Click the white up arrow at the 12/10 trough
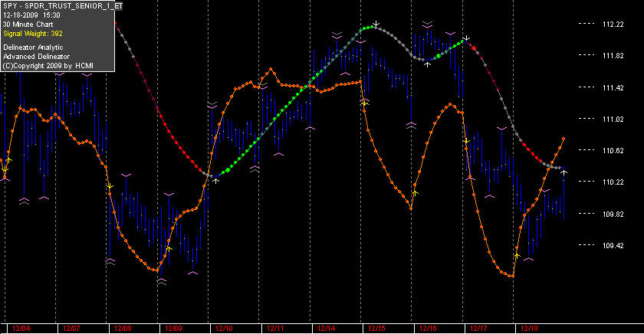 (x=215, y=180)
